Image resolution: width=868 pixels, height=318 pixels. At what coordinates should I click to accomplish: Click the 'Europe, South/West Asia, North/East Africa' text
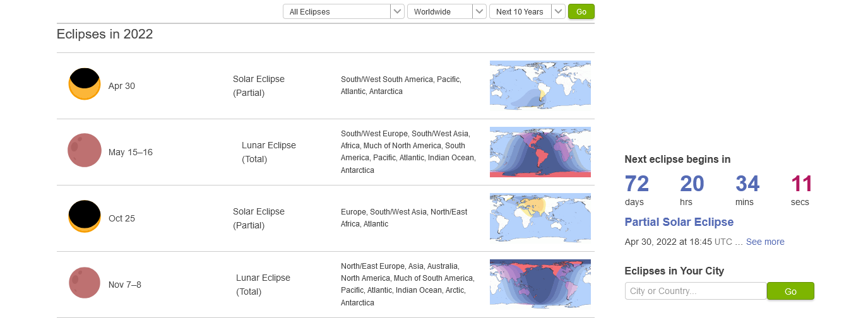point(404,218)
